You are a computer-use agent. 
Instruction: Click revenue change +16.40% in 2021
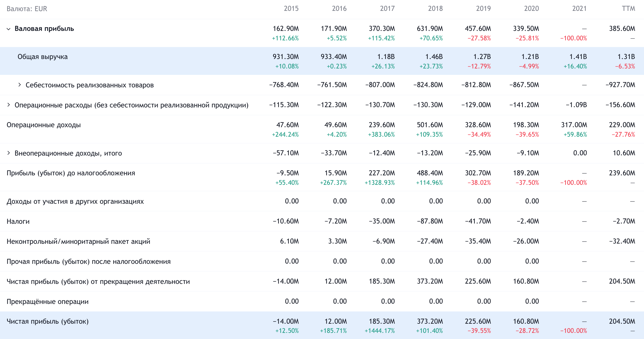click(575, 67)
